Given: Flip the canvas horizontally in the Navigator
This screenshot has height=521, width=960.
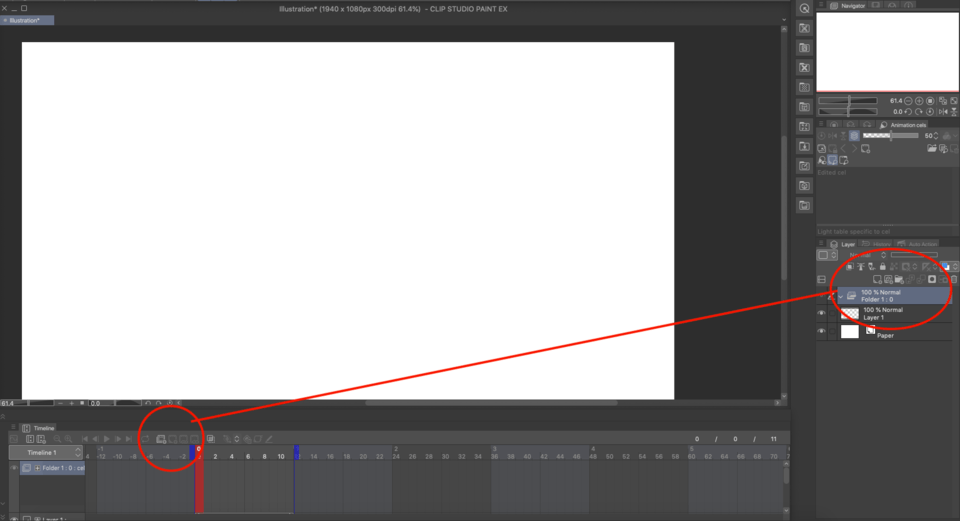Looking at the screenshot, I should point(943,111).
